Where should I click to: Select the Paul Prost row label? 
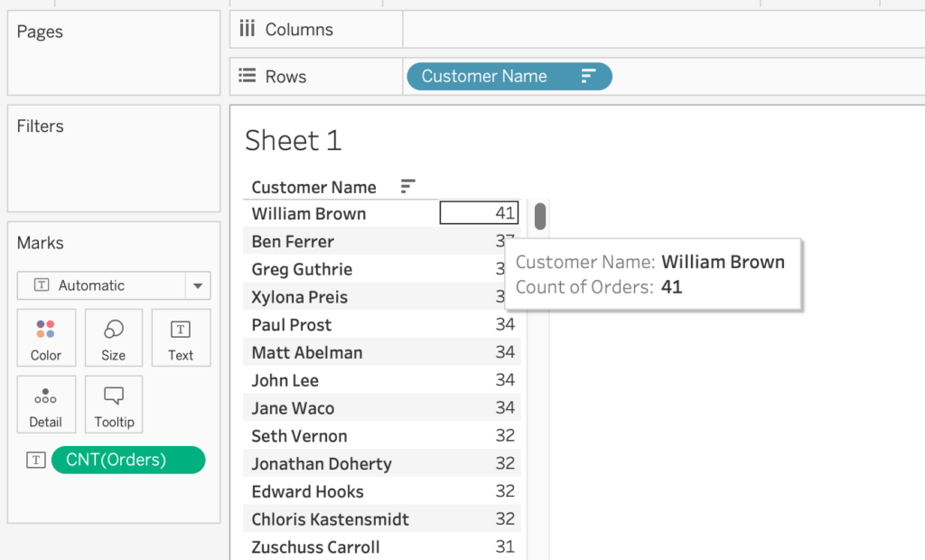pyautogui.click(x=291, y=325)
